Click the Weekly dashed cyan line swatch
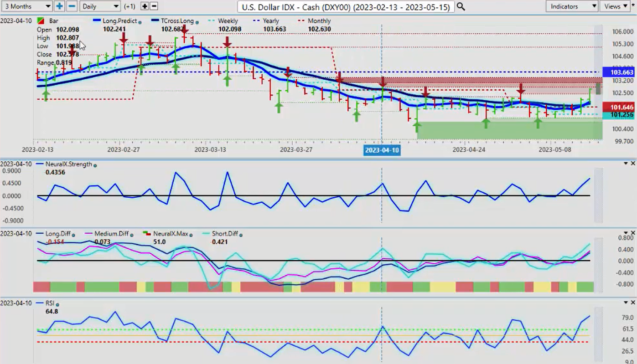 tap(211, 21)
